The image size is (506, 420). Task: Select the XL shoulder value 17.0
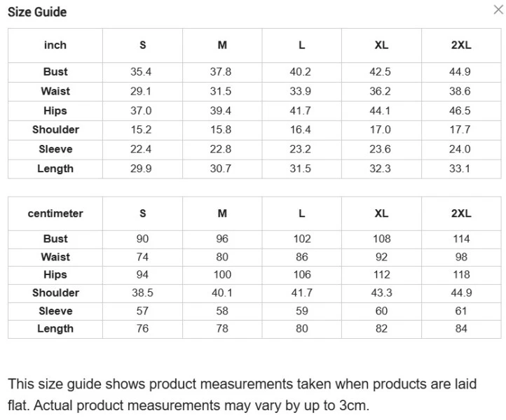point(381,129)
